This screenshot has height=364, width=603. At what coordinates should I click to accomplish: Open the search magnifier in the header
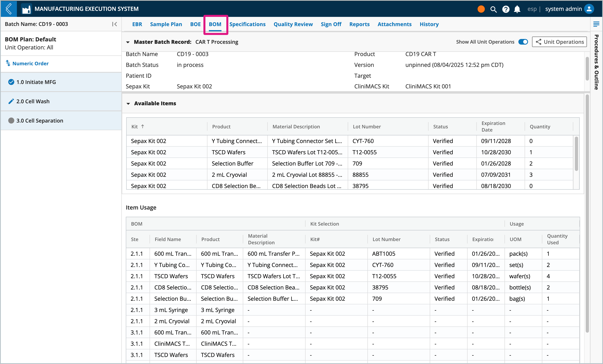click(x=493, y=9)
